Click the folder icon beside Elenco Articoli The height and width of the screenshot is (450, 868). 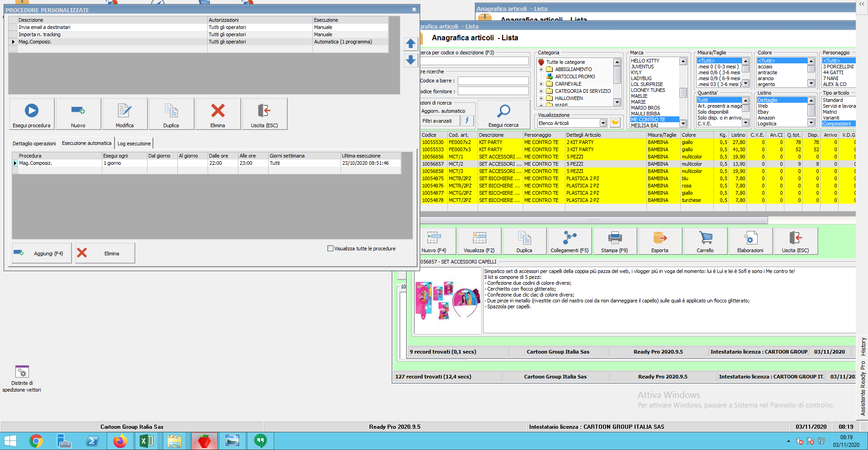(x=615, y=123)
